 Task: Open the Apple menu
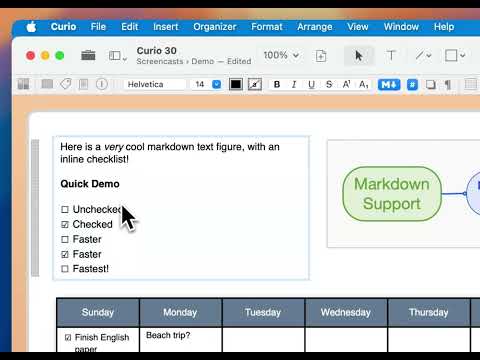tap(31, 27)
